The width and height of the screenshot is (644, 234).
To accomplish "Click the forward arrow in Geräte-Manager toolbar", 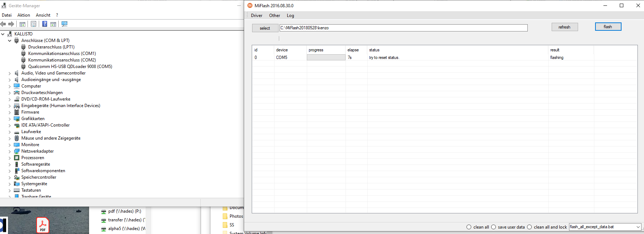I will 11,24.
